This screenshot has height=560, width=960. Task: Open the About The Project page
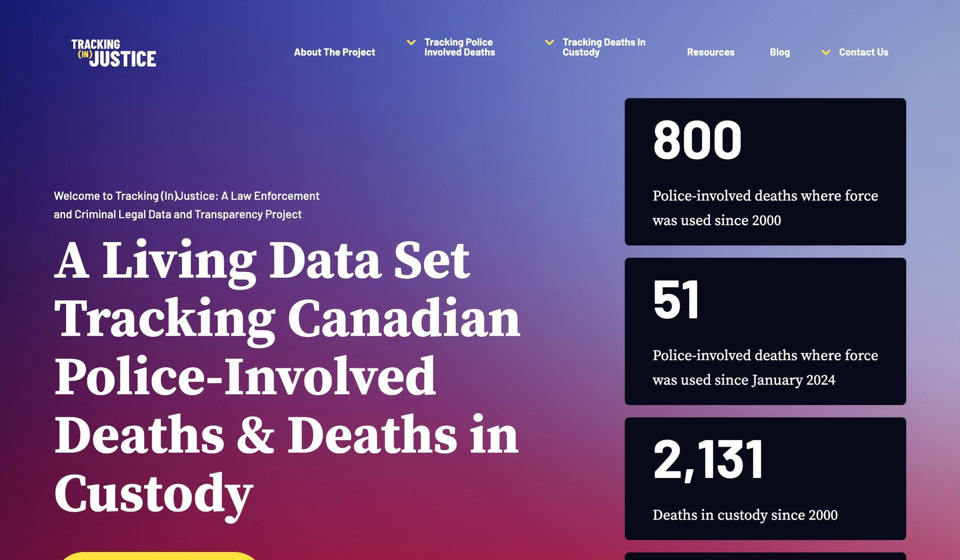[334, 52]
